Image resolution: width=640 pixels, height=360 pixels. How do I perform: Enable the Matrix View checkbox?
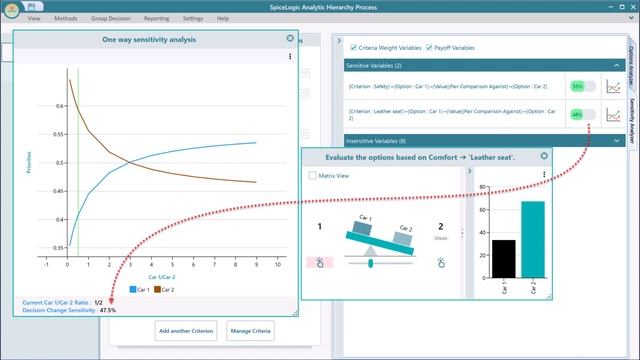[312, 176]
